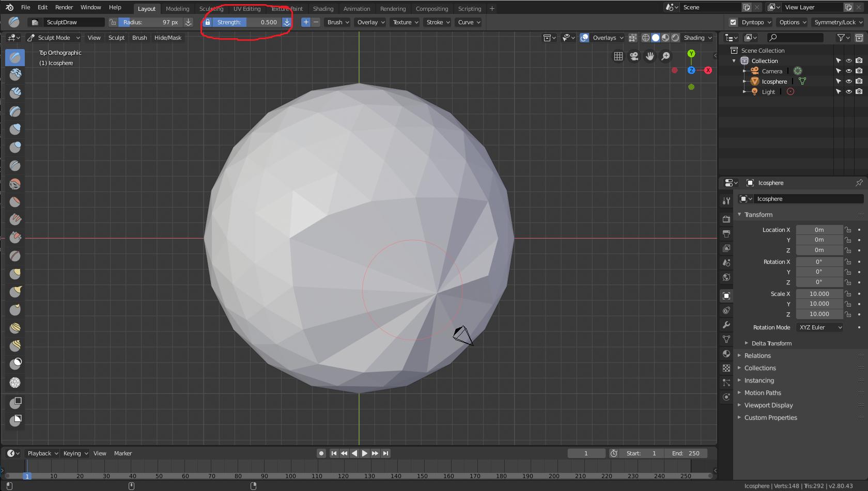Image resolution: width=868 pixels, height=491 pixels.
Task: Open the Brush settings dropdown
Action: click(338, 22)
